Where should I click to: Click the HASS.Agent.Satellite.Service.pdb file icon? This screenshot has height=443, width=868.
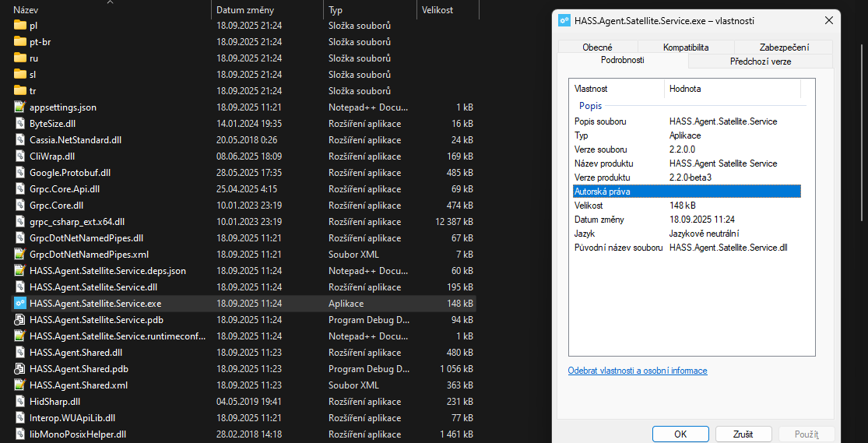pos(20,320)
